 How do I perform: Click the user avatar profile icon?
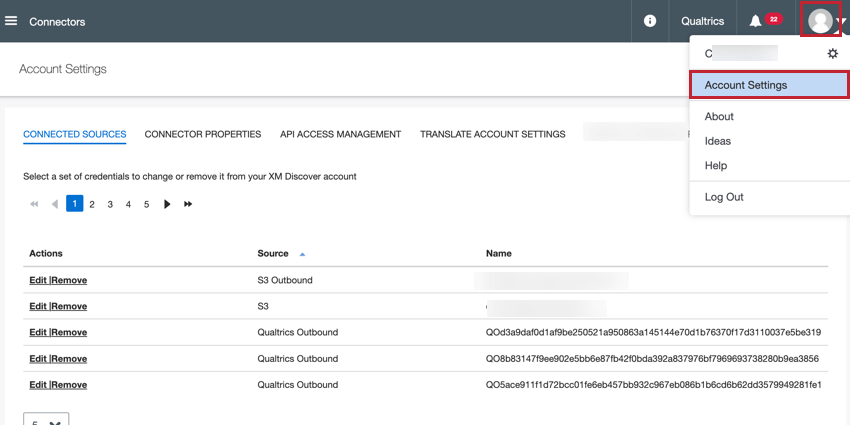coord(820,21)
